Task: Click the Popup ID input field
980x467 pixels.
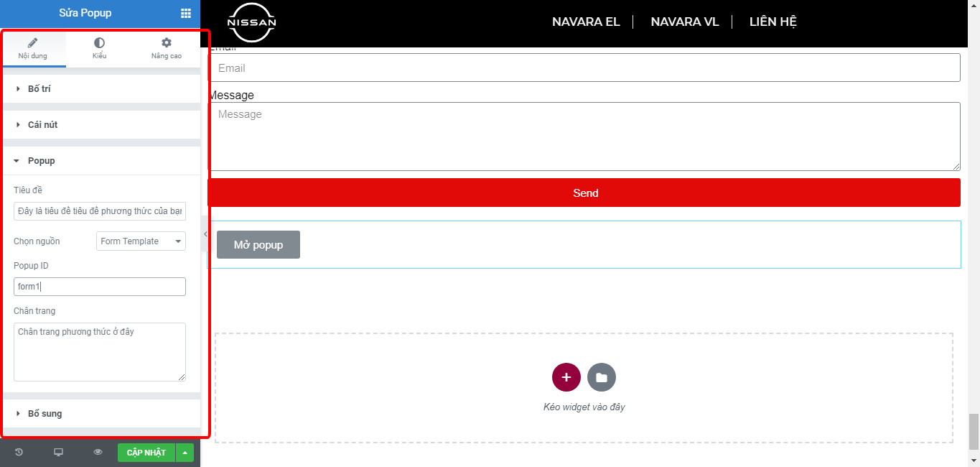Action: (x=99, y=287)
